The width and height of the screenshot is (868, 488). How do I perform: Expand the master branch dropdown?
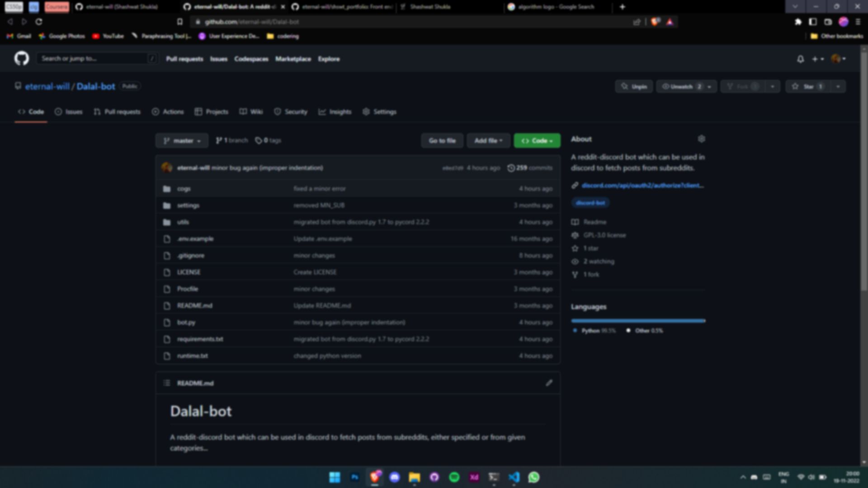point(182,141)
